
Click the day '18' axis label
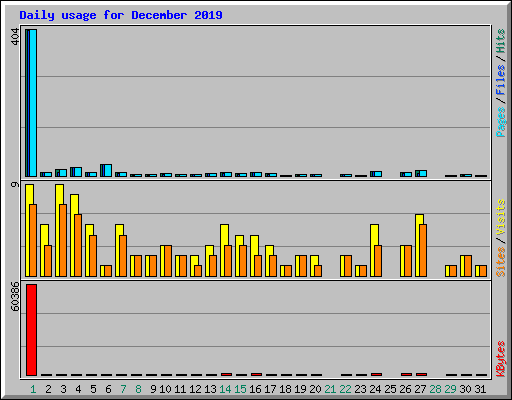(285, 389)
